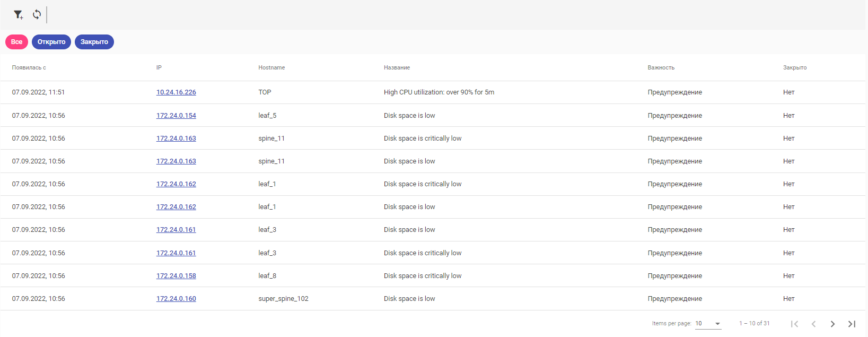868x337 pixels.
Task: Go to the next page arrow
Action: click(832, 324)
